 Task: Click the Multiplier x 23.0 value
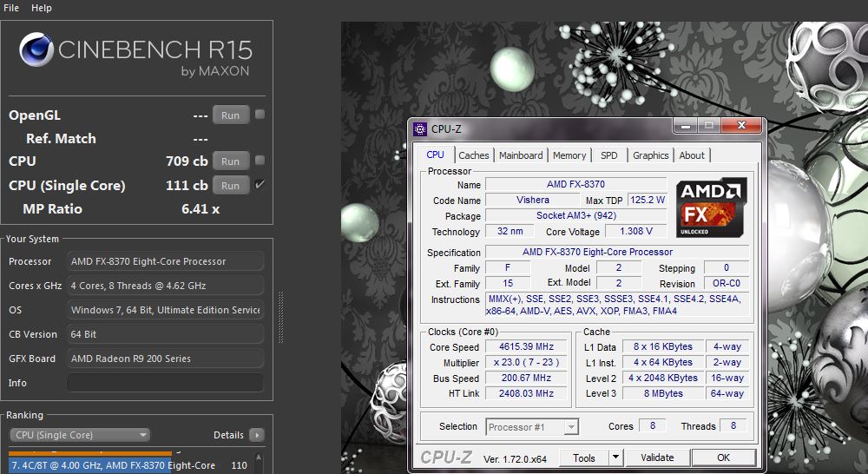click(x=527, y=362)
